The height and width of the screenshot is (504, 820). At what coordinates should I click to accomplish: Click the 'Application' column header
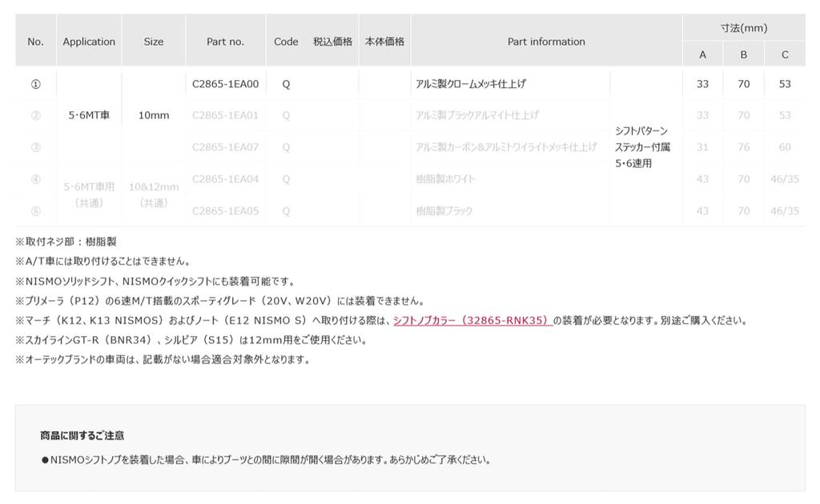pyautogui.click(x=89, y=42)
